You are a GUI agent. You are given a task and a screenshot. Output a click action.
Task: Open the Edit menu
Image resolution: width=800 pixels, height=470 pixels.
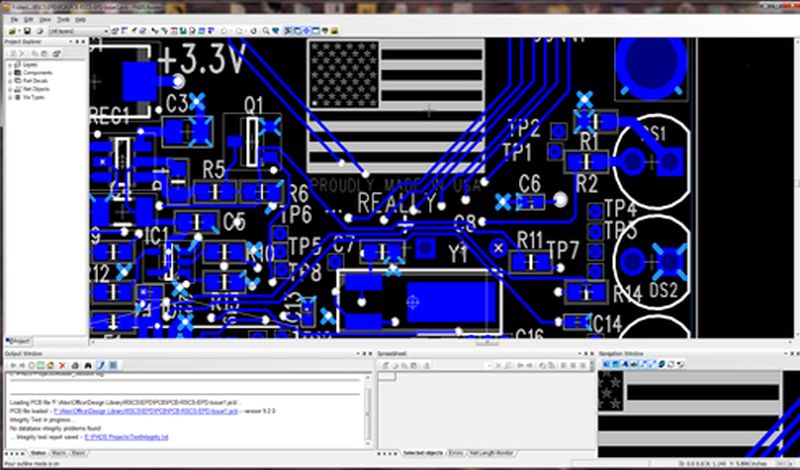point(29,19)
